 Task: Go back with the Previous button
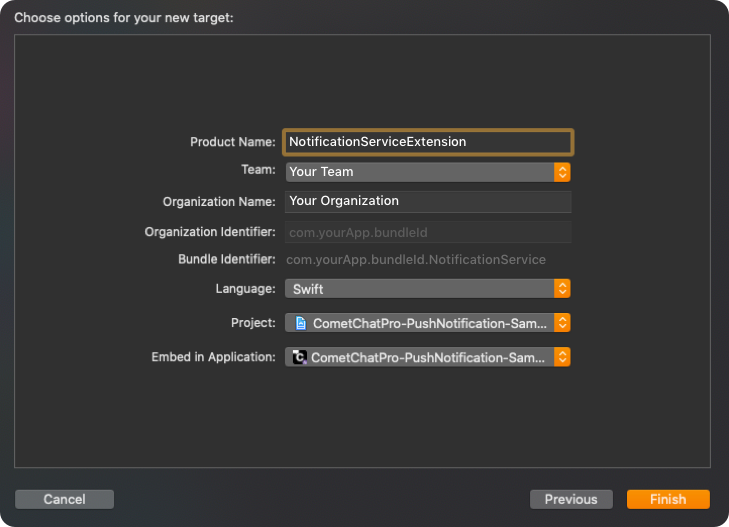[571, 499]
